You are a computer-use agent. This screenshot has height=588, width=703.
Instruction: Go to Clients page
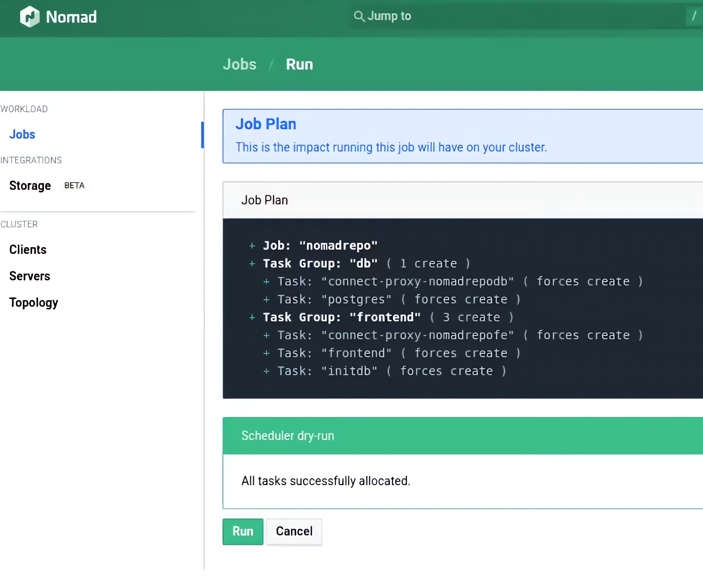click(x=28, y=249)
